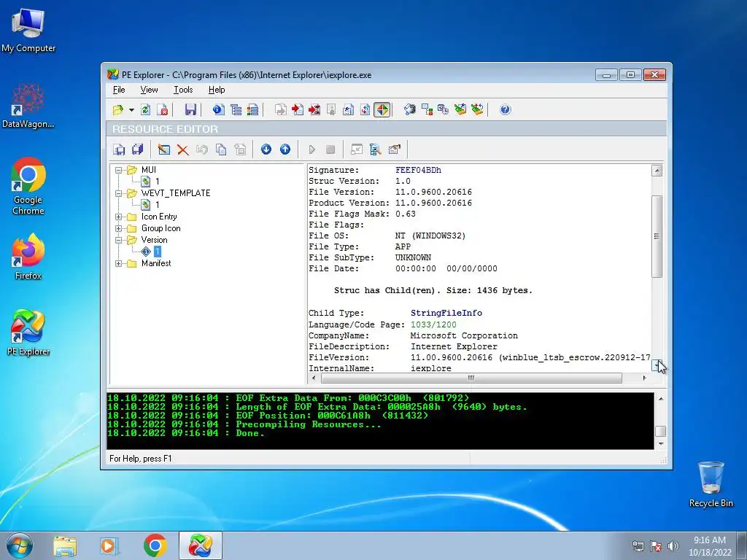Image resolution: width=747 pixels, height=560 pixels.
Task: Collapse the WEVT_TEMPLATE folder node
Action: pyautogui.click(x=119, y=193)
